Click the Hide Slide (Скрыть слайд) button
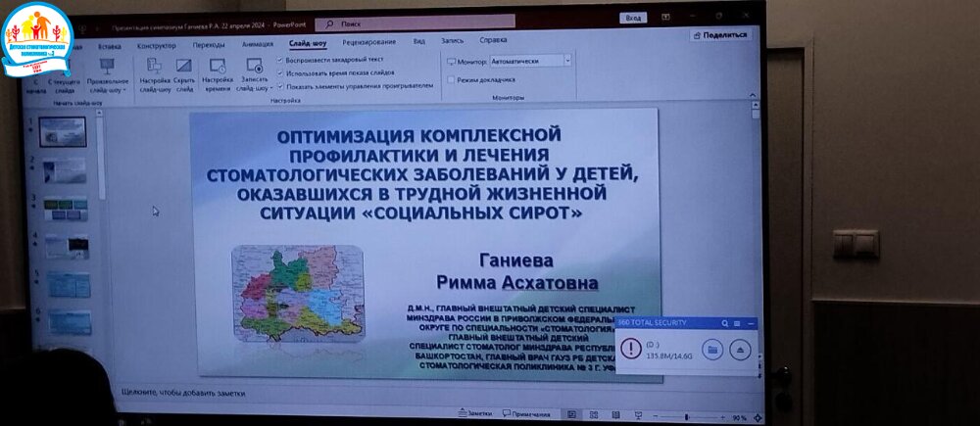This screenshot has width=980, height=426. click(x=184, y=75)
